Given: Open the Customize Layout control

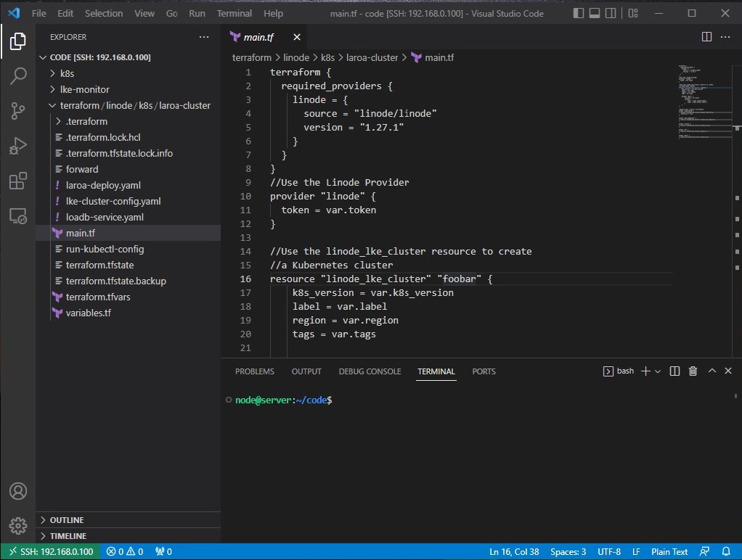Looking at the screenshot, I should tap(633, 13).
